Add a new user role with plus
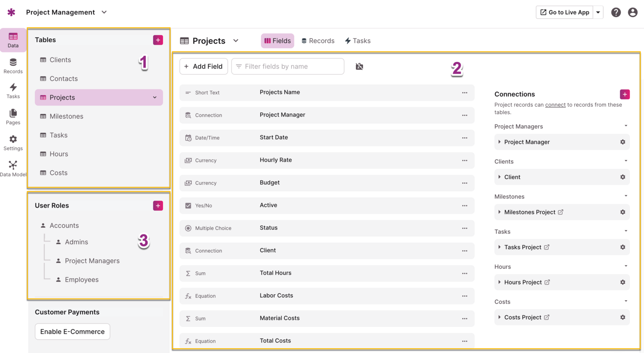644x353 pixels. [x=158, y=205]
